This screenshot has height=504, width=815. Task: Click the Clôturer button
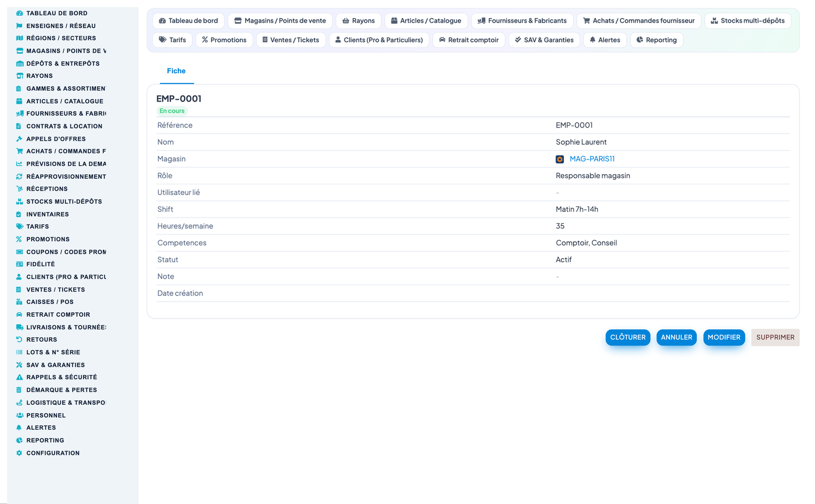click(x=628, y=337)
